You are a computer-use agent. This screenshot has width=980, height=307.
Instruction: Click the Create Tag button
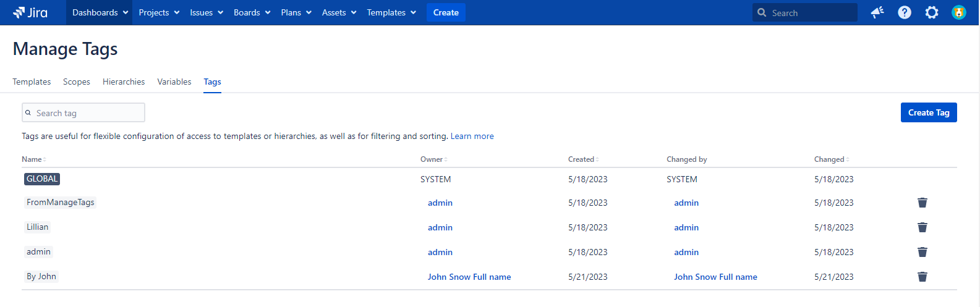click(928, 112)
